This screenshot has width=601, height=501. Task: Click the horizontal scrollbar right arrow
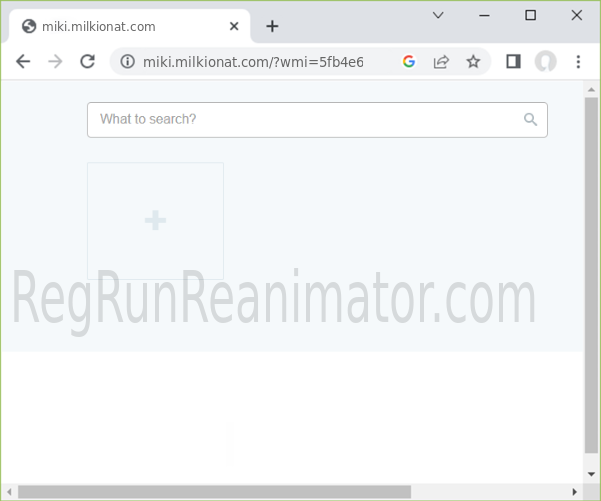coord(574,491)
